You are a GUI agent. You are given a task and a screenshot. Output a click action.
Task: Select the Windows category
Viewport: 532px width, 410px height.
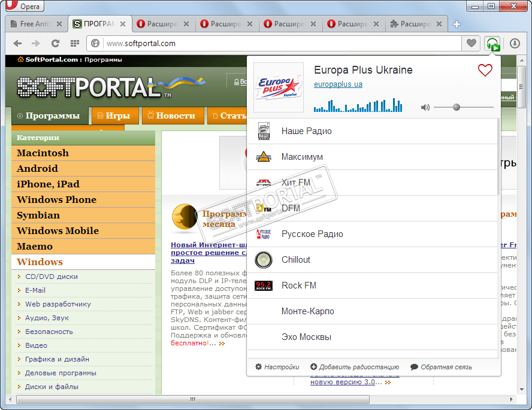(x=83, y=262)
